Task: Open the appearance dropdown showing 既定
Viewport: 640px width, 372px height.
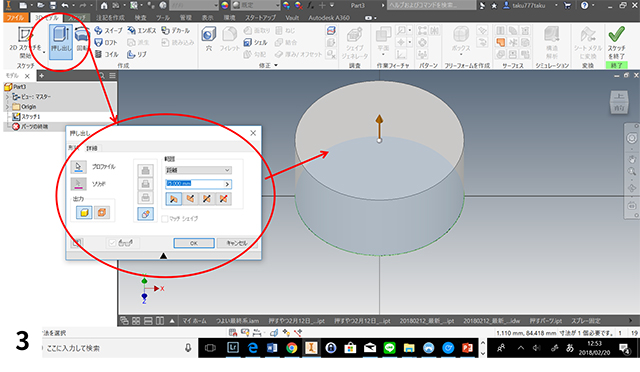Action: tap(256, 5)
